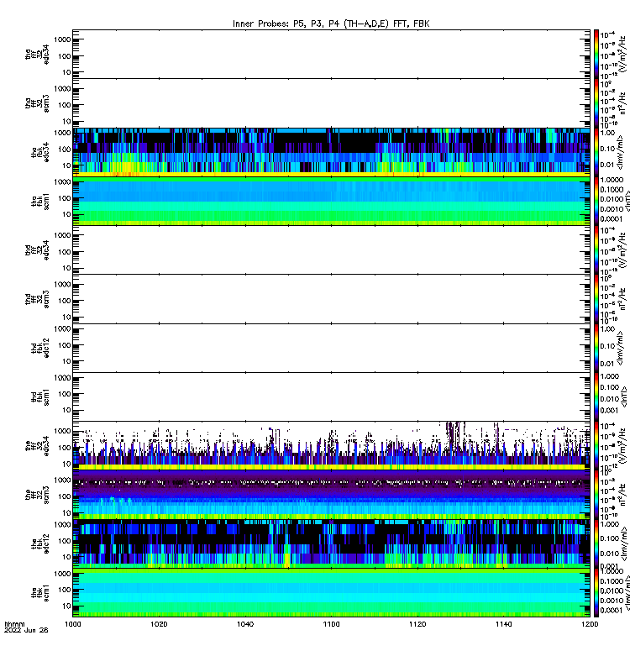Click the 'the fbk scm1' y-axis label

[x=40, y=593]
